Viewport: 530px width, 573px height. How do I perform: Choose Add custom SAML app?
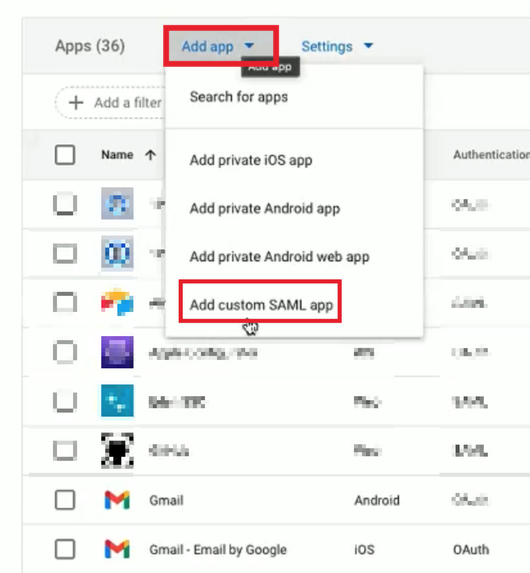pos(261,305)
